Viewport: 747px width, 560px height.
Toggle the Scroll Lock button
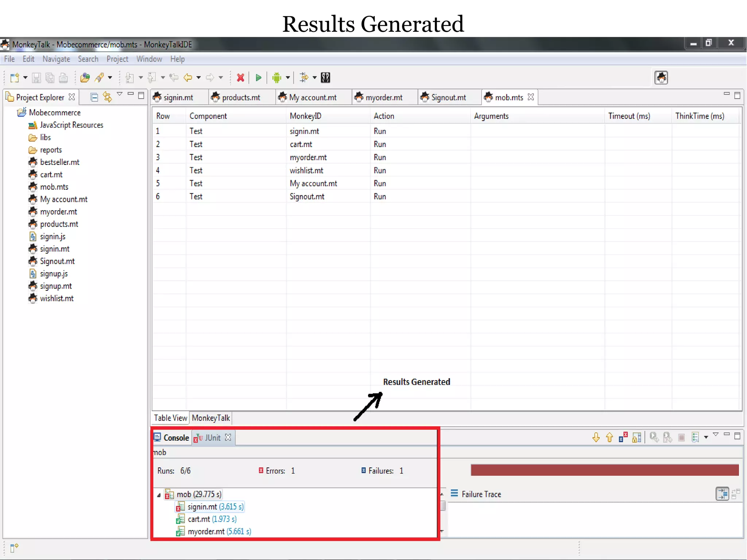[x=636, y=437]
